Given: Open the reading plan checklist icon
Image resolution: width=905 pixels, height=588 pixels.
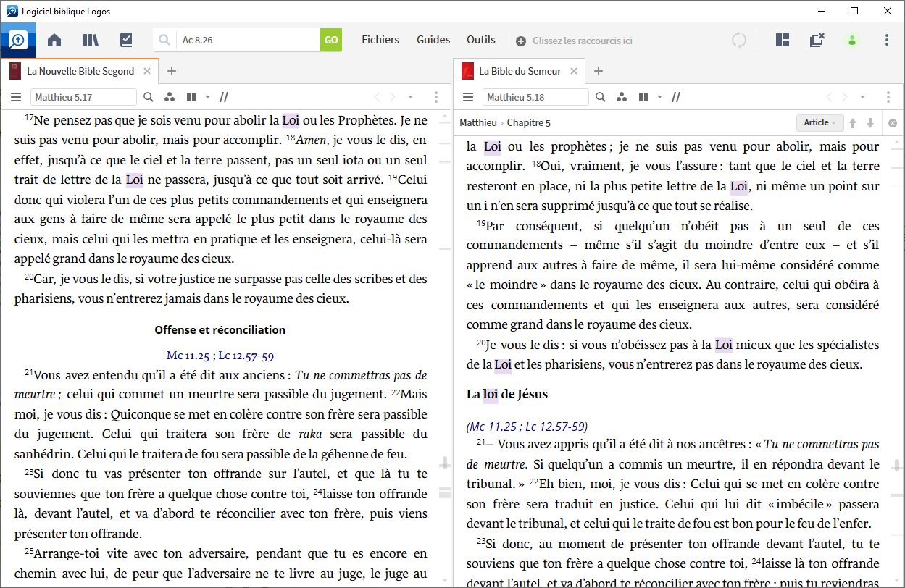Looking at the screenshot, I should click(x=126, y=41).
